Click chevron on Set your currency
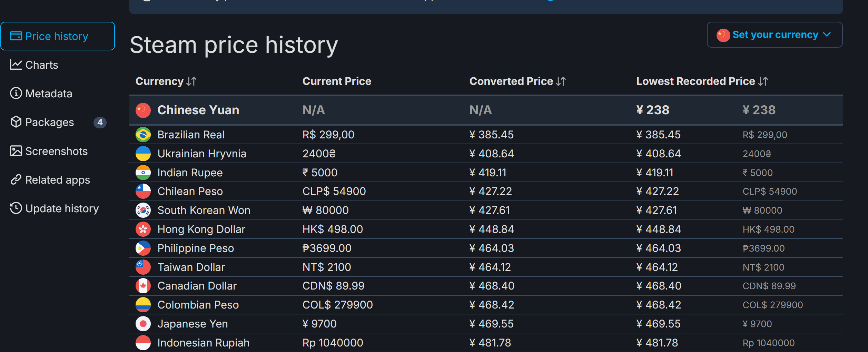Screen dimensions: 868x352 tap(827, 35)
